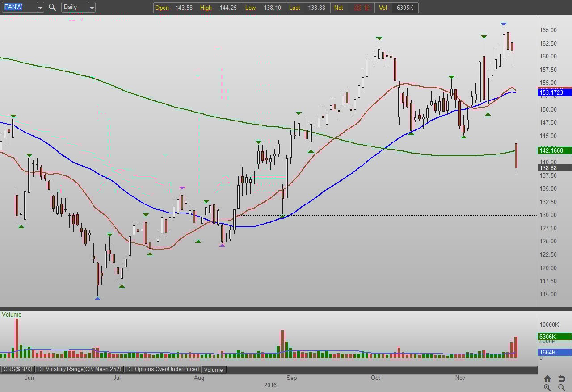Screen dimensions: 572x392
Task: Click the green 6306K volume label
Action: pos(555,337)
